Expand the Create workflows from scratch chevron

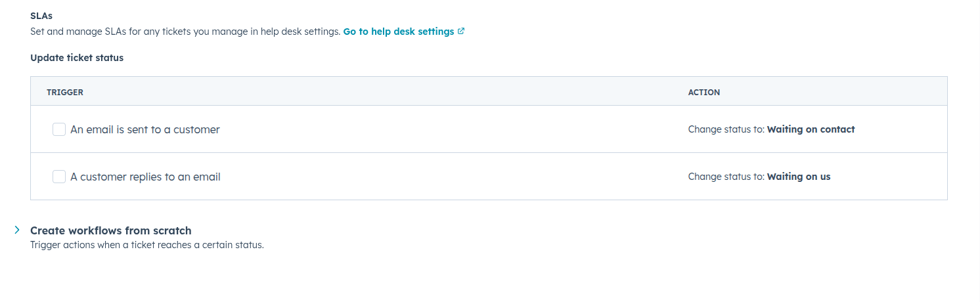[x=17, y=230]
